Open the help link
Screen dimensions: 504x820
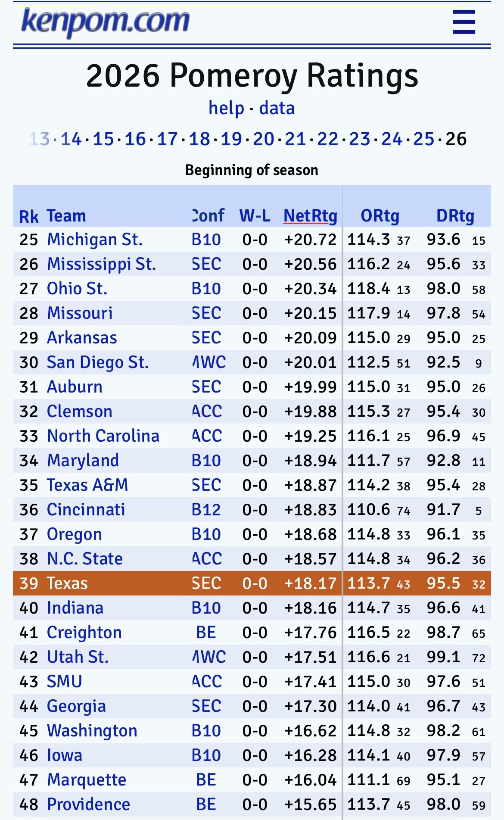(x=226, y=108)
